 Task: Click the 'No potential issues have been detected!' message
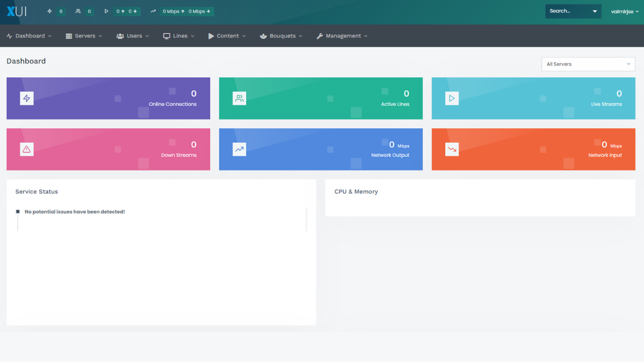74,212
